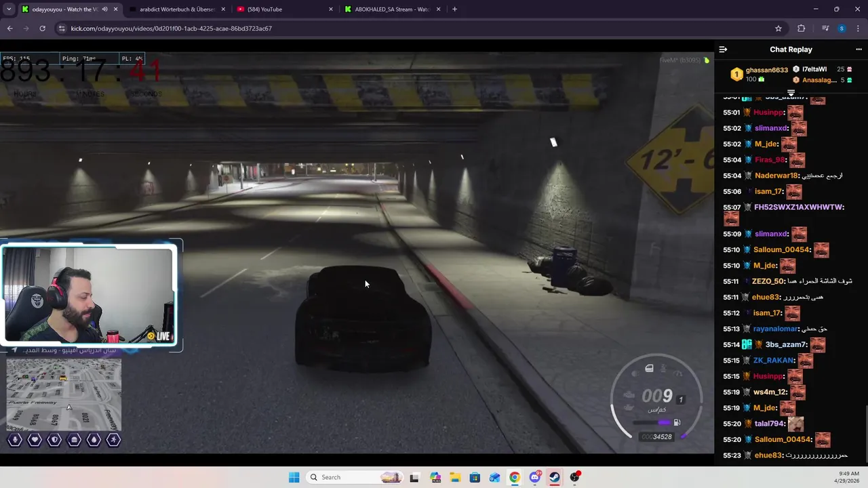Click the streamer webcam overlay
This screenshot has height=488, width=868.
pyautogui.click(x=90, y=296)
